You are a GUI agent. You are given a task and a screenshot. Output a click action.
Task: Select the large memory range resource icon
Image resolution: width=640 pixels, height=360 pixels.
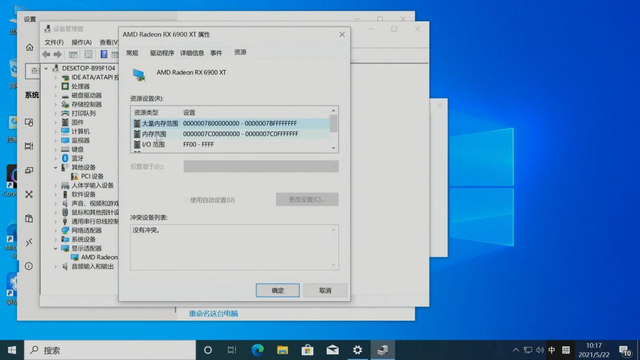tap(137, 123)
